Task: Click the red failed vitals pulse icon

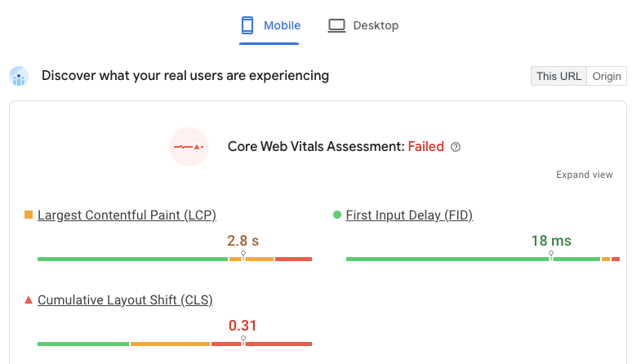Action: (189, 147)
